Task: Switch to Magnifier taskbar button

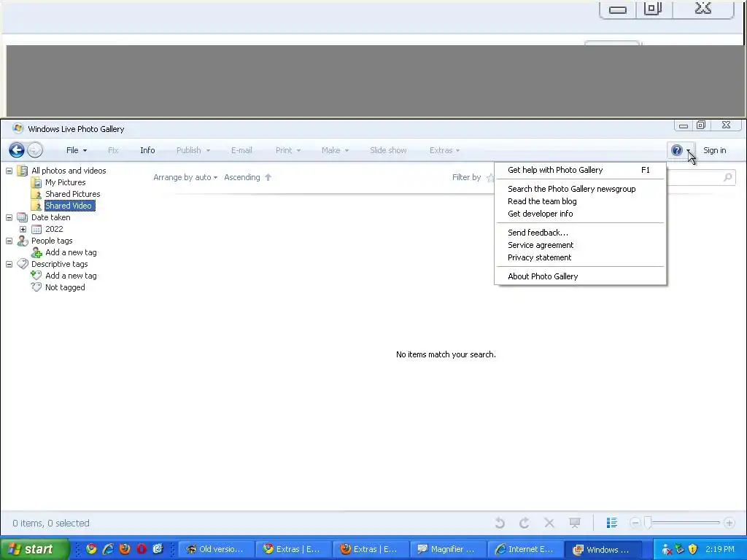Action: 448,549
